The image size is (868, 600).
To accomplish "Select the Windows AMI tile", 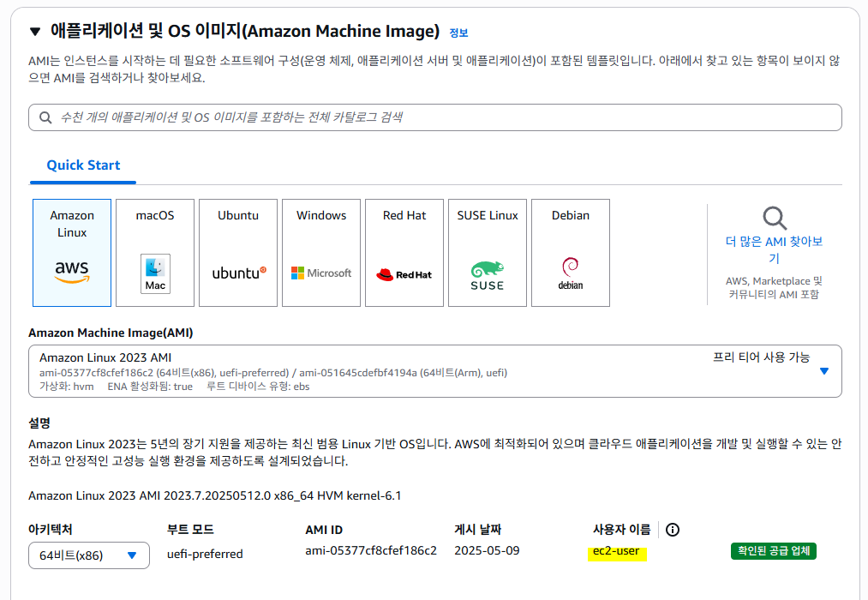I will click(321, 253).
